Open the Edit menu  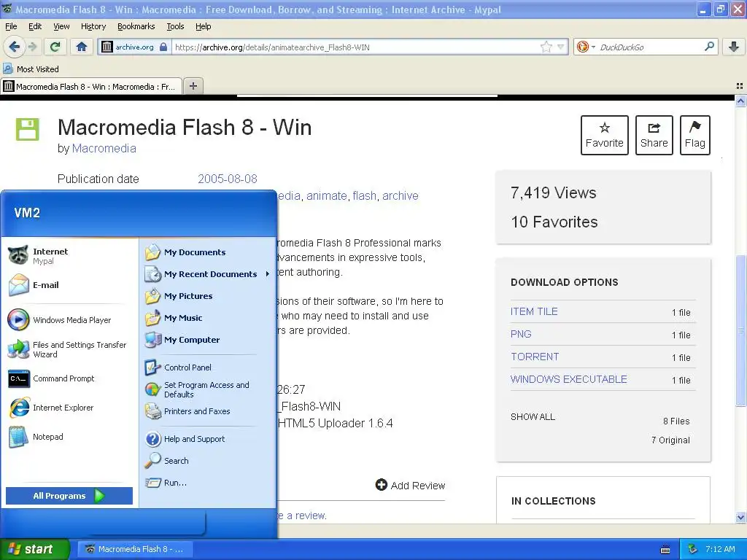[x=35, y=26]
